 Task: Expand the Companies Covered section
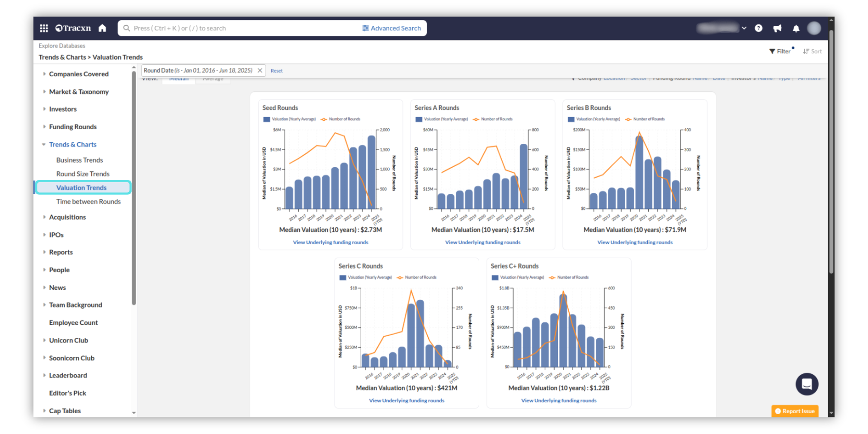(x=79, y=74)
